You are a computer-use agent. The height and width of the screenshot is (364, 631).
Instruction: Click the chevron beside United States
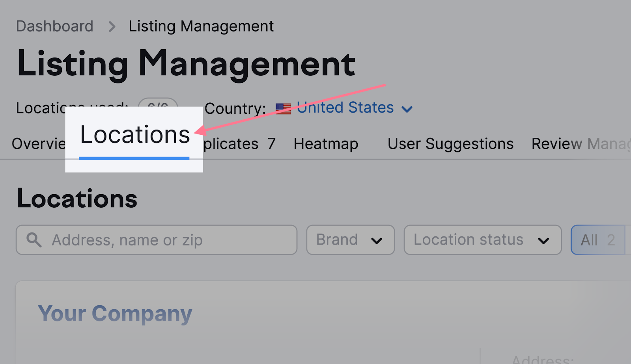tap(407, 109)
